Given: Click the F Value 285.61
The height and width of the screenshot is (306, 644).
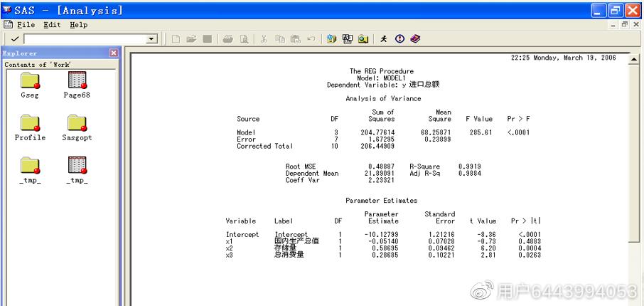Looking at the screenshot, I should point(481,132).
